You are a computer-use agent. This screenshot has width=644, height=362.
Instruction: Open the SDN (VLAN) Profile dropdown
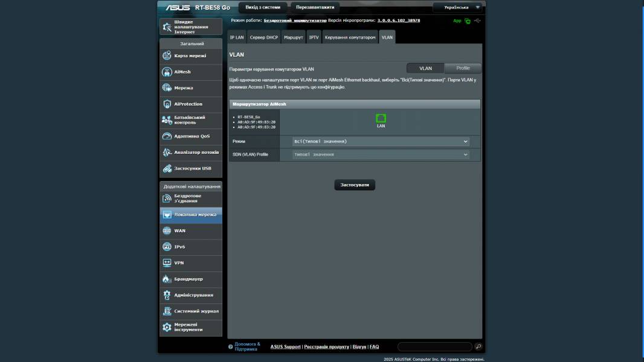pos(381,154)
